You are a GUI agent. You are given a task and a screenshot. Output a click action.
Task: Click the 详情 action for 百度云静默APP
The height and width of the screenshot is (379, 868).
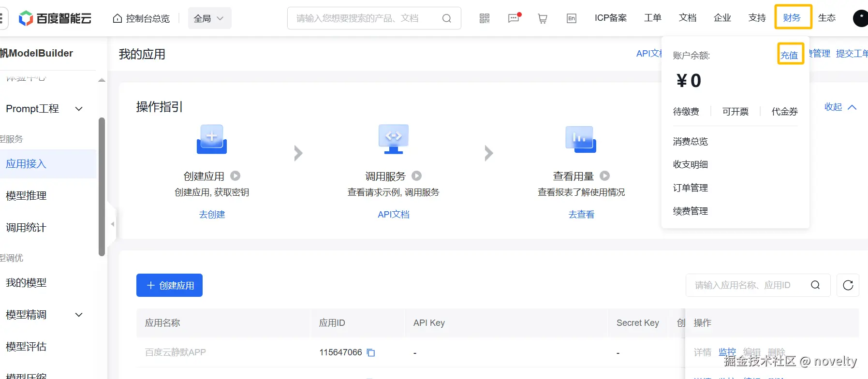click(703, 352)
